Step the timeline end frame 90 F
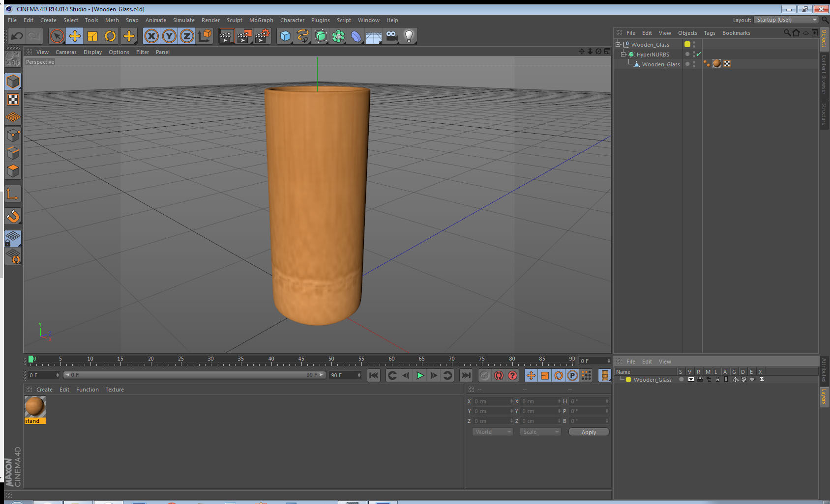 pos(359,375)
